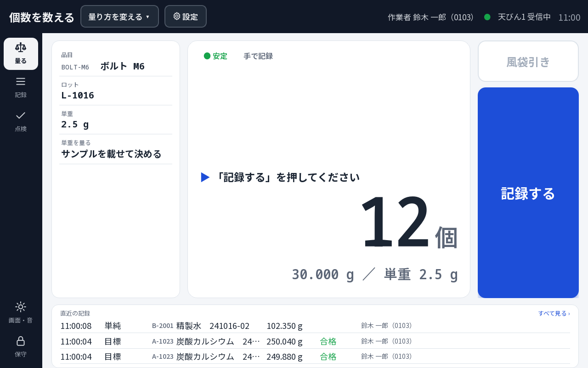Open the record row with 249.880 g
The image size is (588, 368).
click(x=315, y=356)
